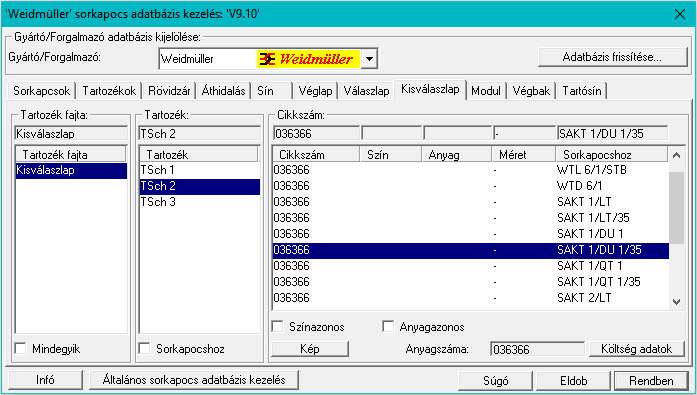Go to the Válaszlap tab
The height and width of the screenshot is (395, 697).
366,91
